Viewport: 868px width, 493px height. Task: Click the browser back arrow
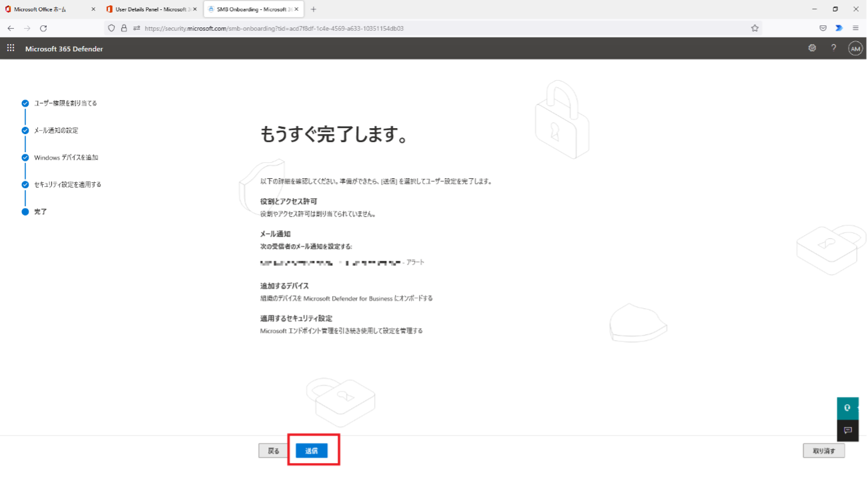[x=11, y=29]
